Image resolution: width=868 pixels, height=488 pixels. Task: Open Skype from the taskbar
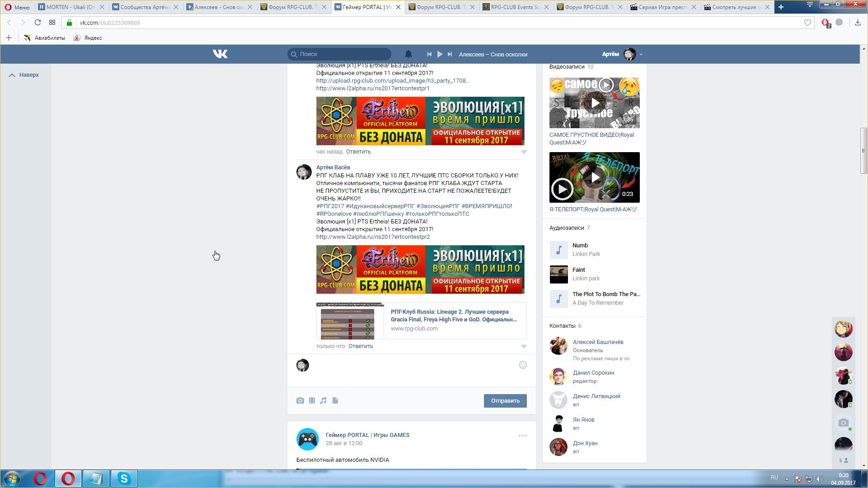click(x=124, y=479)
